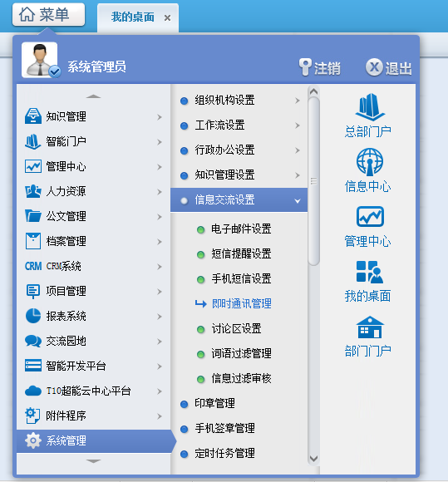Screen dimensions: 448x482
Task: Click the system administrator avatar
Action: click(40, 60)
